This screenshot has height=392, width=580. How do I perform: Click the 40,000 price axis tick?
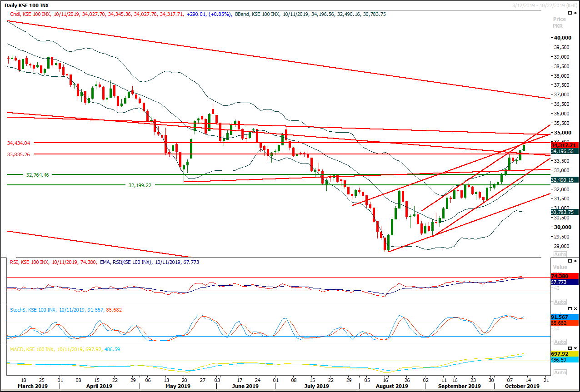click(x=563, y=38)
